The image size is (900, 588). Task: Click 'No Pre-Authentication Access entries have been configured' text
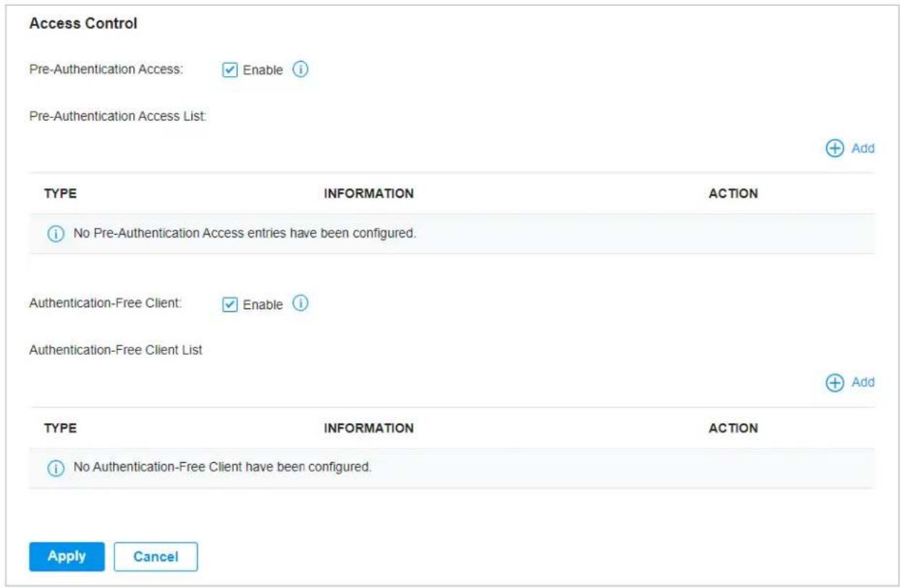245,235
